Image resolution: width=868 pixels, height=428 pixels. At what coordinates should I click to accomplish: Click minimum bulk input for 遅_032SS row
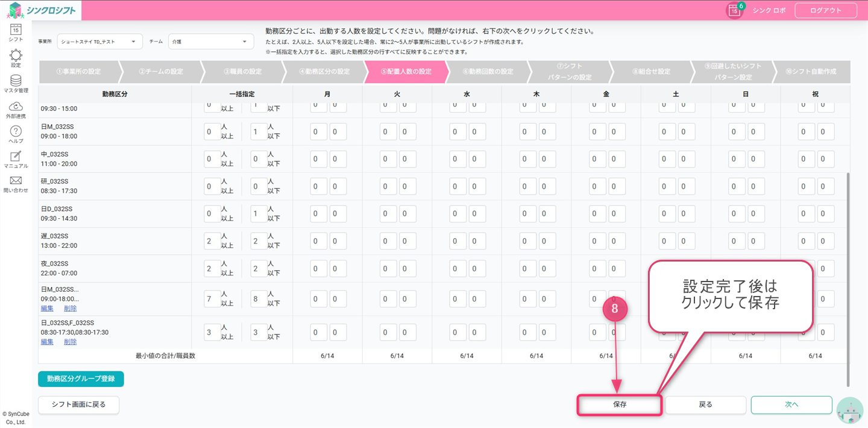212,241
